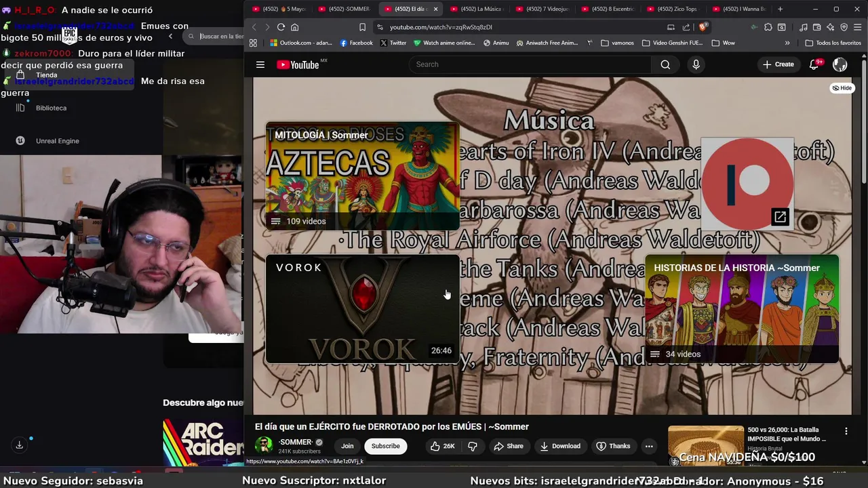Join the SOMMER channel membership

347,446
